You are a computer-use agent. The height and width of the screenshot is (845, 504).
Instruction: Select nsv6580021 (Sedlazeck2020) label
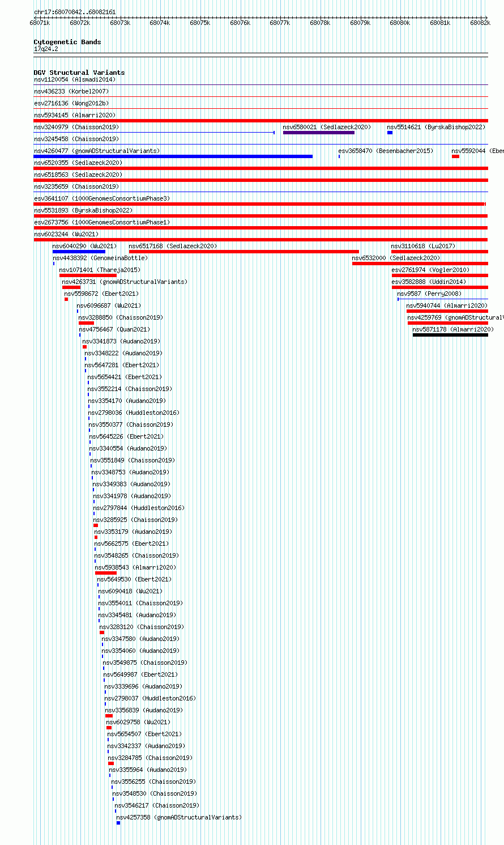[x=327, y=127]
